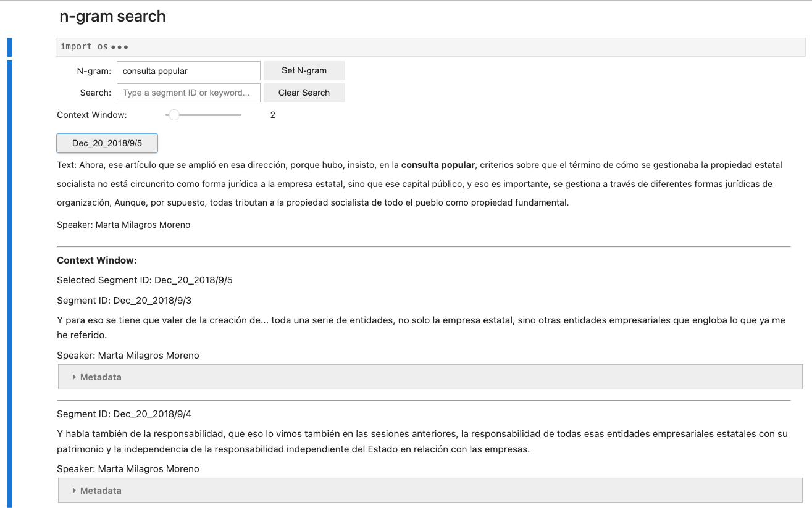Click the bold 'Context Window:' section heading
This screenshot has width=812, height=508.
point(97,260)
